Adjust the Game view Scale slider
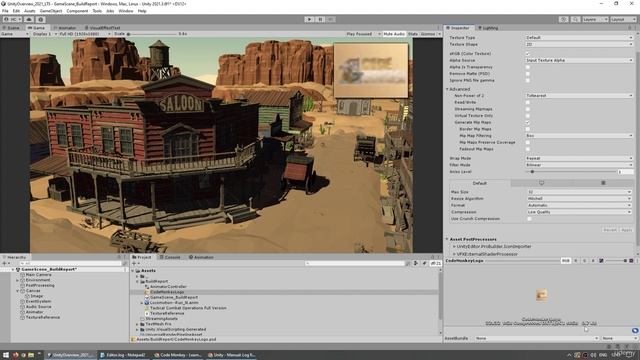640x360 pixels. pos(152,34)
